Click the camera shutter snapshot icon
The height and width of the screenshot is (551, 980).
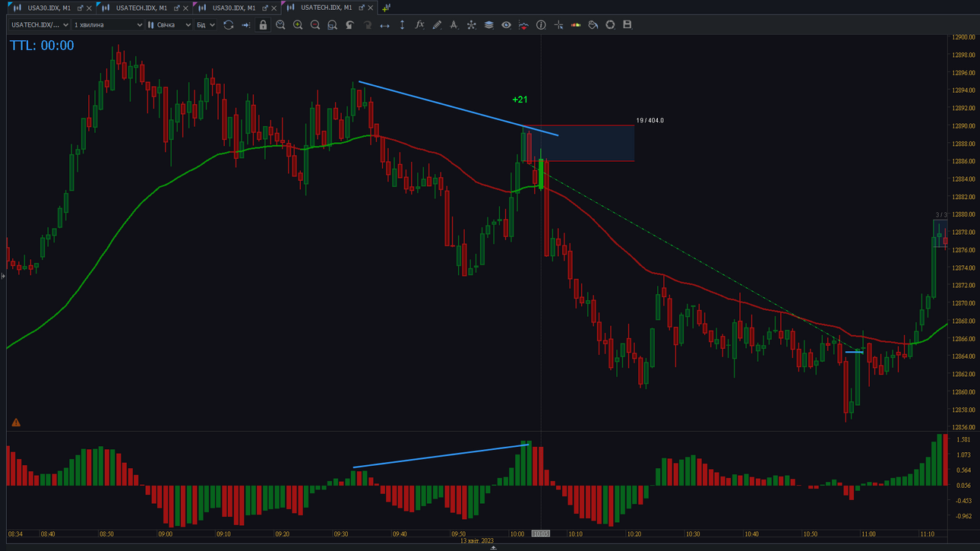pyautogui.click(x=610, y=25)
